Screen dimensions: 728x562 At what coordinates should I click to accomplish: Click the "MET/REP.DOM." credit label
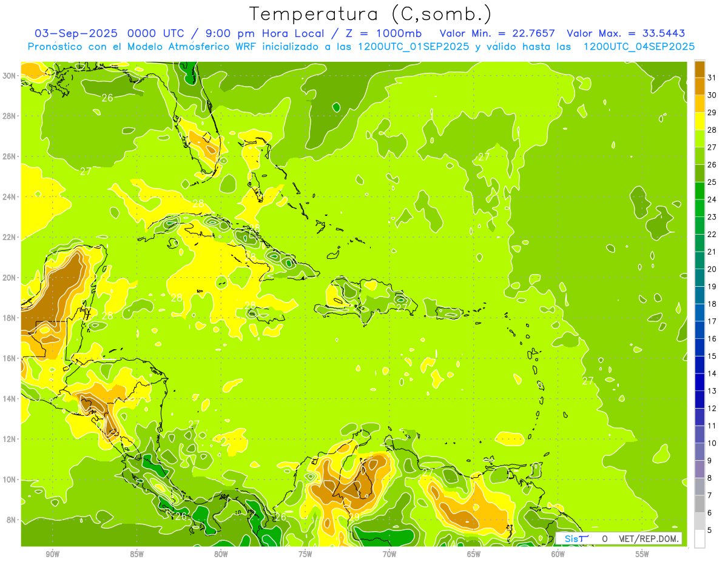point(648,538)
